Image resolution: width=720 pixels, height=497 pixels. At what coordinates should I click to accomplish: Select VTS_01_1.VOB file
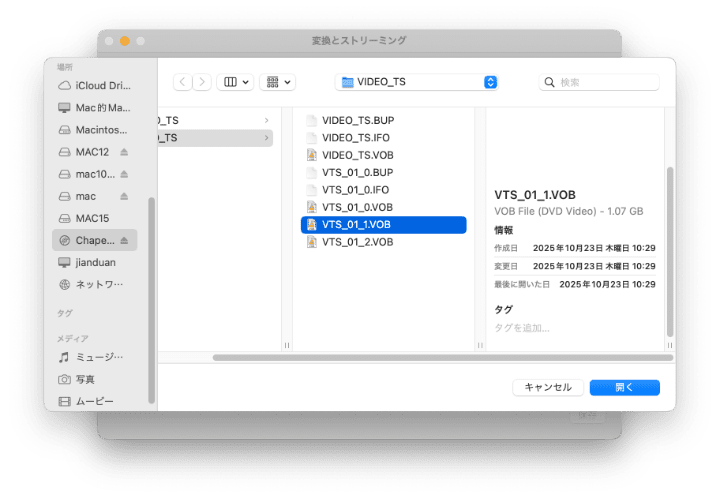pyautogui.click(x=384, y=225)
